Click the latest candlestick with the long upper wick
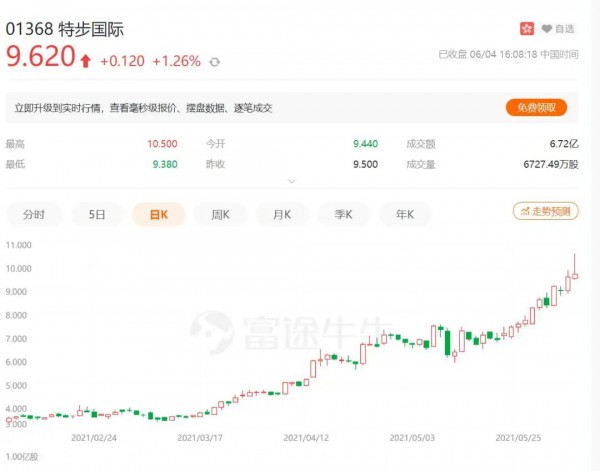600x471 pixels. click(575, 268)
